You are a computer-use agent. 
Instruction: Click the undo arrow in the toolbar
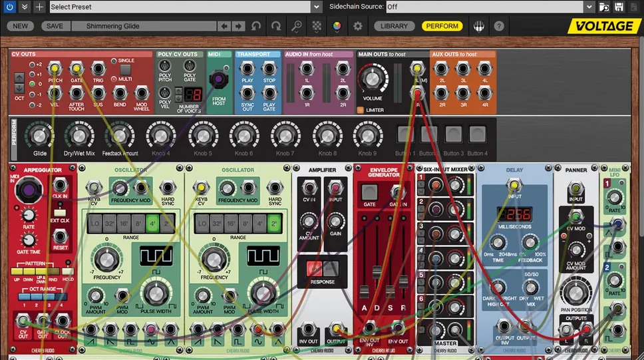click(256, 26)
